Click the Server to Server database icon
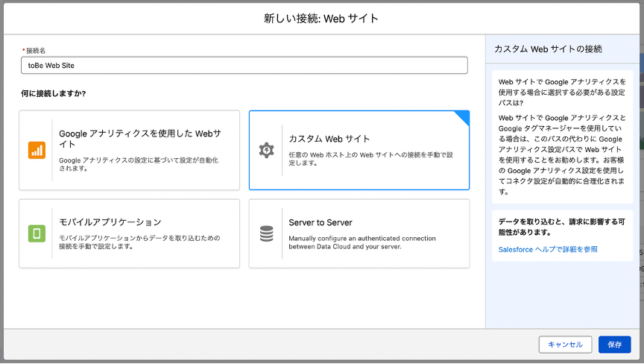 click(x=266, y=233)
